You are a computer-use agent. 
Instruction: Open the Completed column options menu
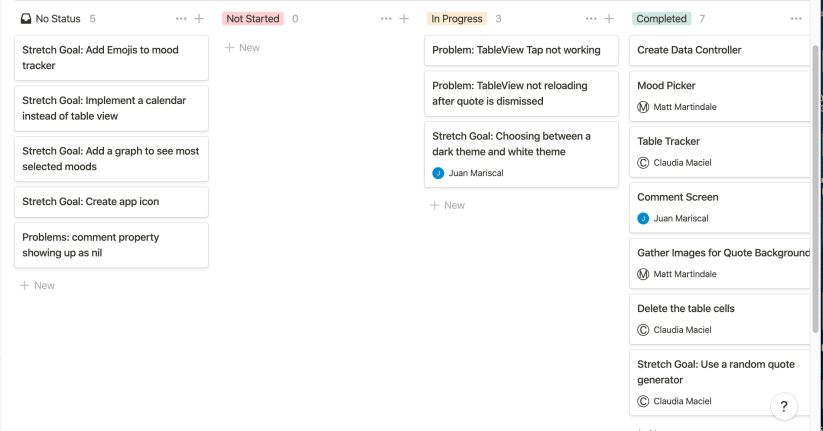coord(796,19)
